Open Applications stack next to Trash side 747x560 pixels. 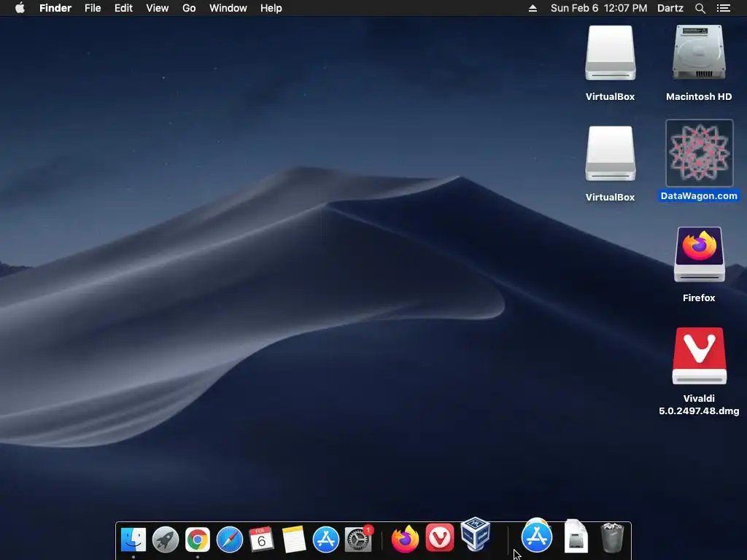pyautogui.click(x=537, y=535)
